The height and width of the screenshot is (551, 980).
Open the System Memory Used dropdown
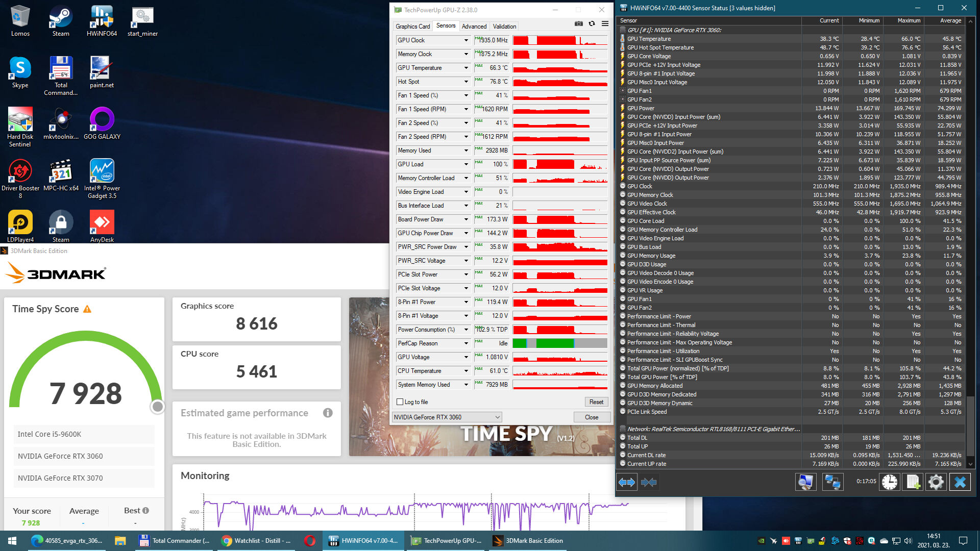pos(465,385)
